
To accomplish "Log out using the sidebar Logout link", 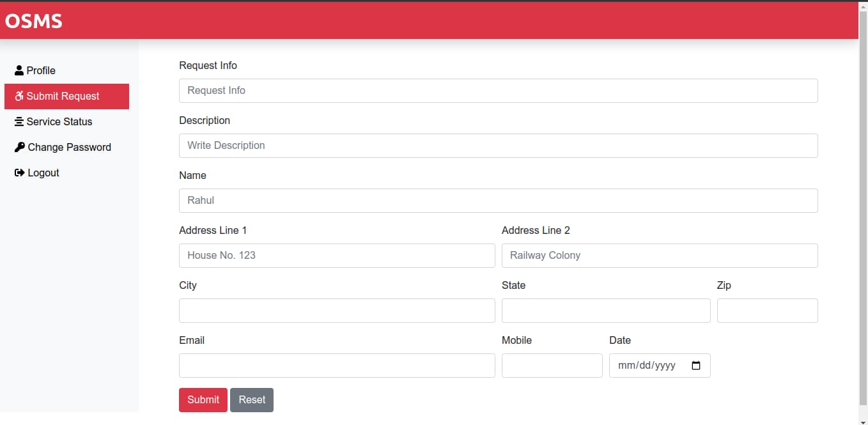I will (42, 173).
